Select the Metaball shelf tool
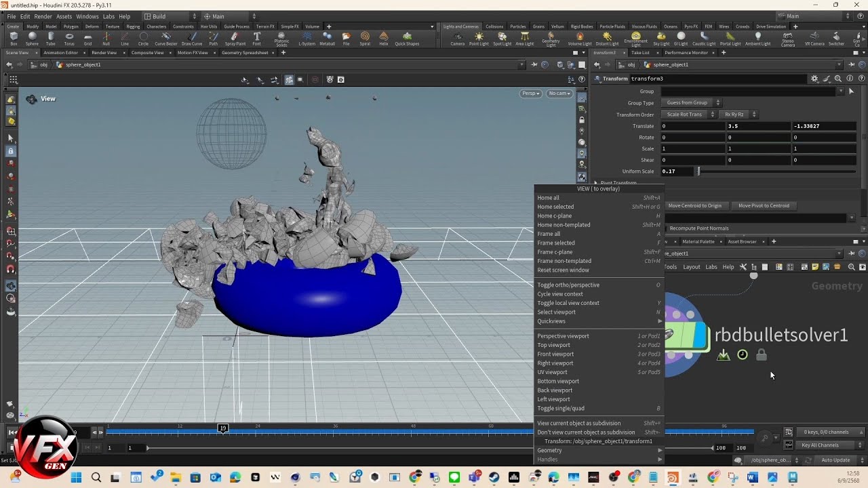This screenshot has width=868, height=488. pos(327,39)
